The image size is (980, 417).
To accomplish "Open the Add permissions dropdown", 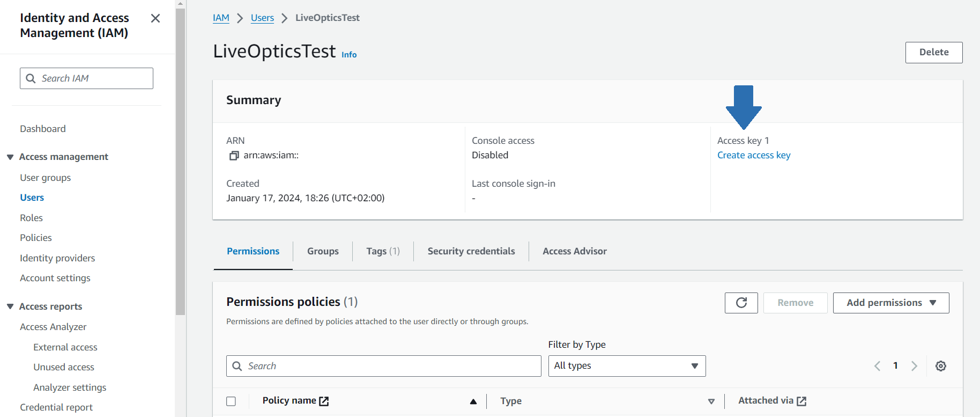I will click(891, 303).
